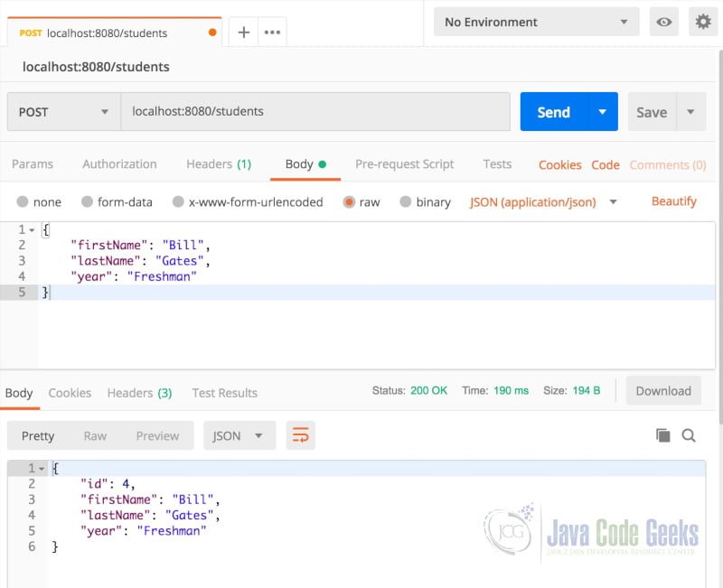Click the right-side vertical scrollbar
The width and height of the screenshot is (723, 588).
pos(720,235)
